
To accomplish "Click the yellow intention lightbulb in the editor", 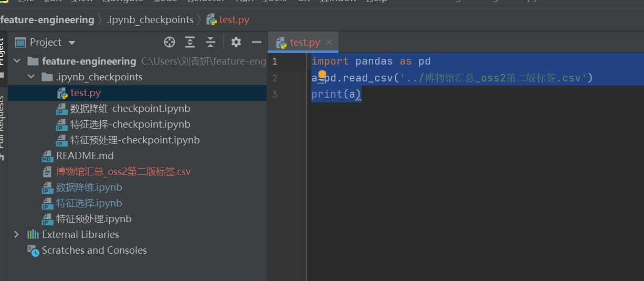I will 322,75.
